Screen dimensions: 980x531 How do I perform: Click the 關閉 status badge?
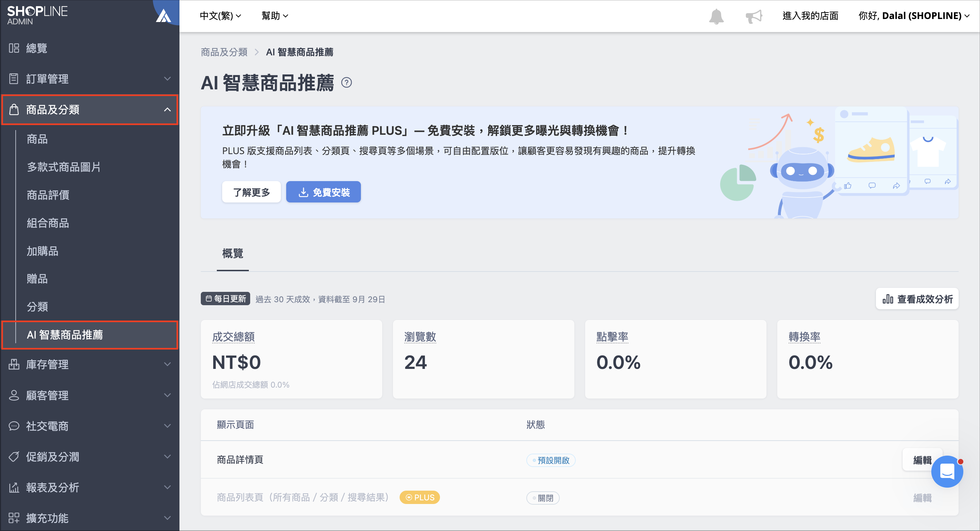[x=543, y=498]
